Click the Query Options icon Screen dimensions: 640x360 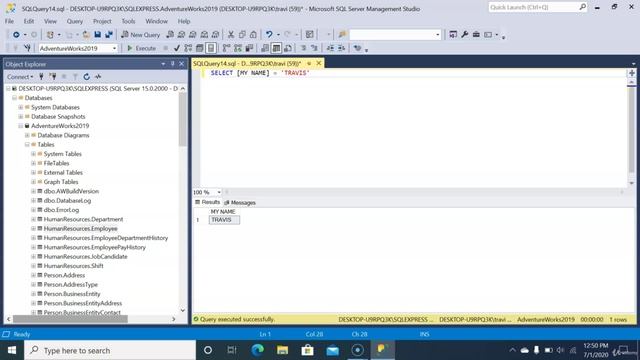point(200,48)
